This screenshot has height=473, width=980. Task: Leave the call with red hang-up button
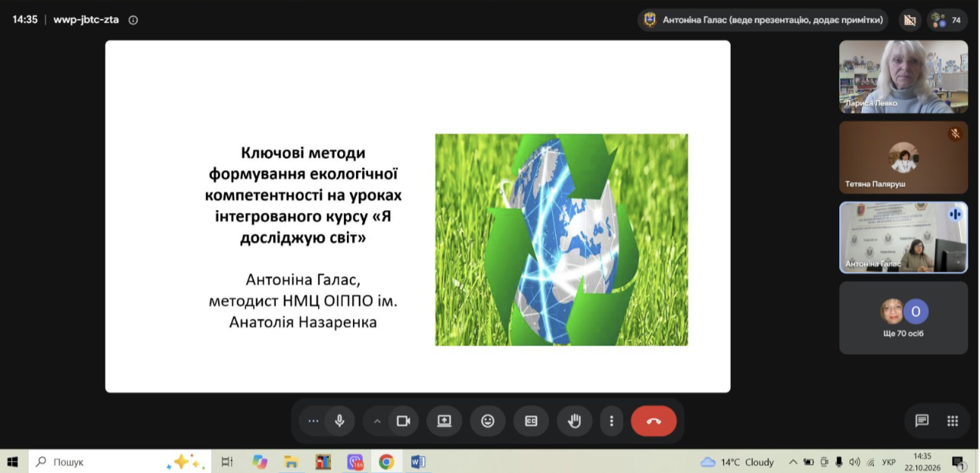coord(654,421)
